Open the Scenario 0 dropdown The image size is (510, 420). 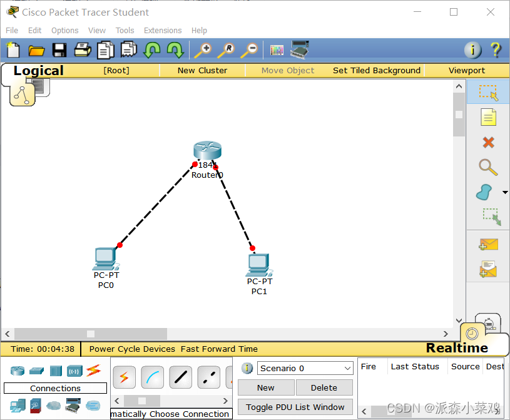point(305,368)
